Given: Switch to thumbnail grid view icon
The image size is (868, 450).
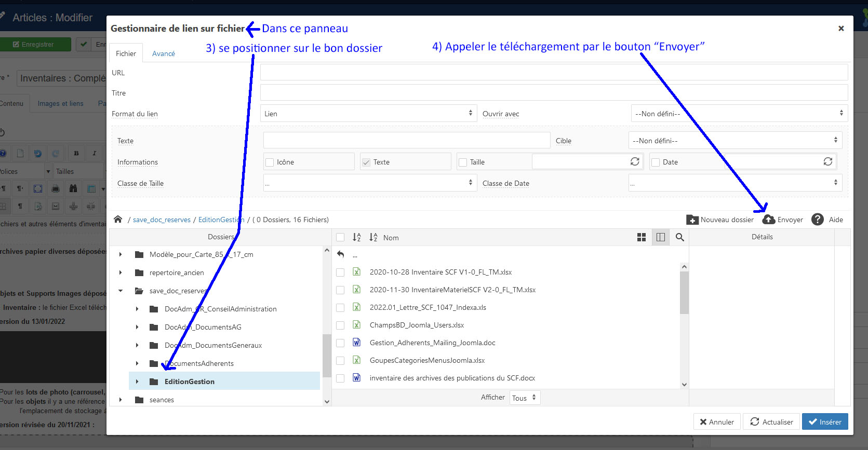Looking at the screenshot, I should coord(642,237).
